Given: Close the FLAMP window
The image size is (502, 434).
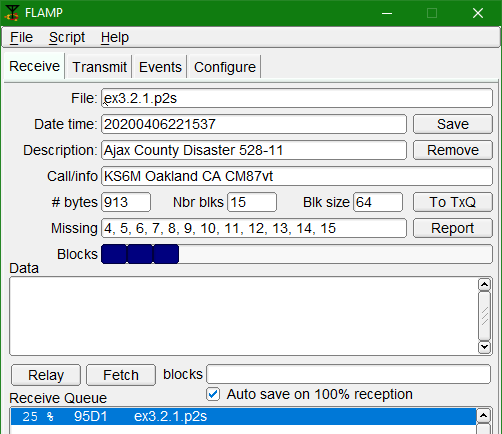Looking at the screenshot, I should tap(478, 13).
